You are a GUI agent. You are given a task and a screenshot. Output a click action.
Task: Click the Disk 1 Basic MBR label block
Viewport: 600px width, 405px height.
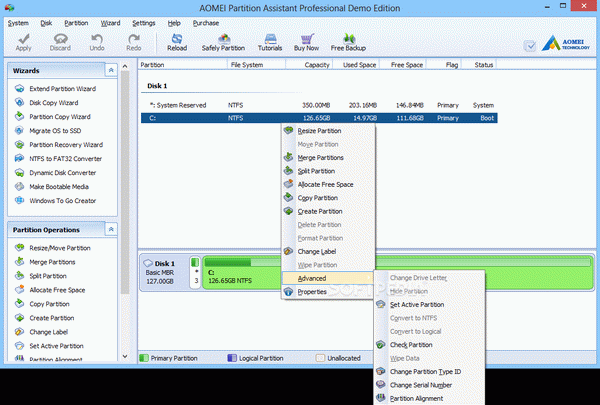click(x=164, y=272)
